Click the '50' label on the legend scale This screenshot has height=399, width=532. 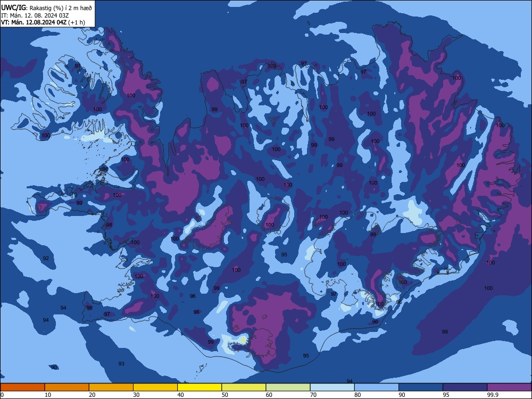(x=225, y=395)
